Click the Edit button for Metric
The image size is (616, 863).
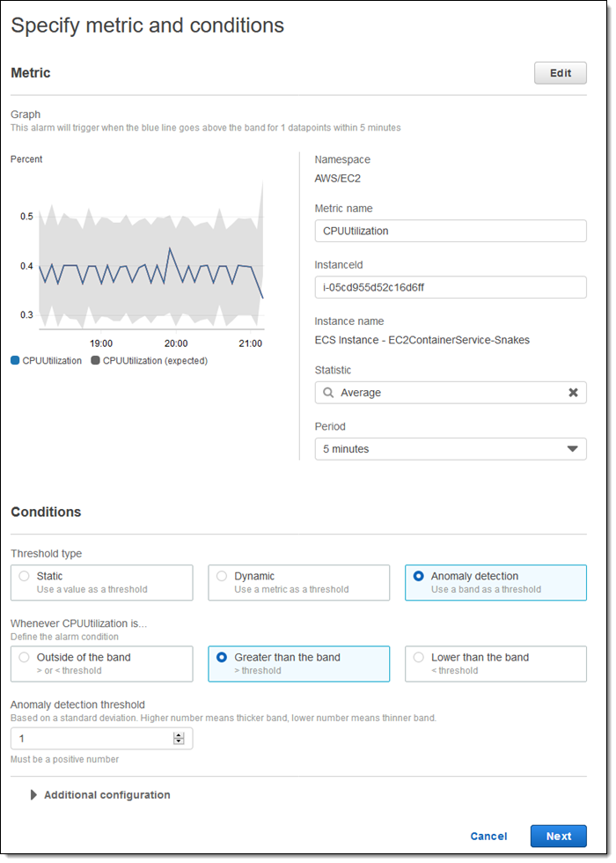(x=561, y=73)
